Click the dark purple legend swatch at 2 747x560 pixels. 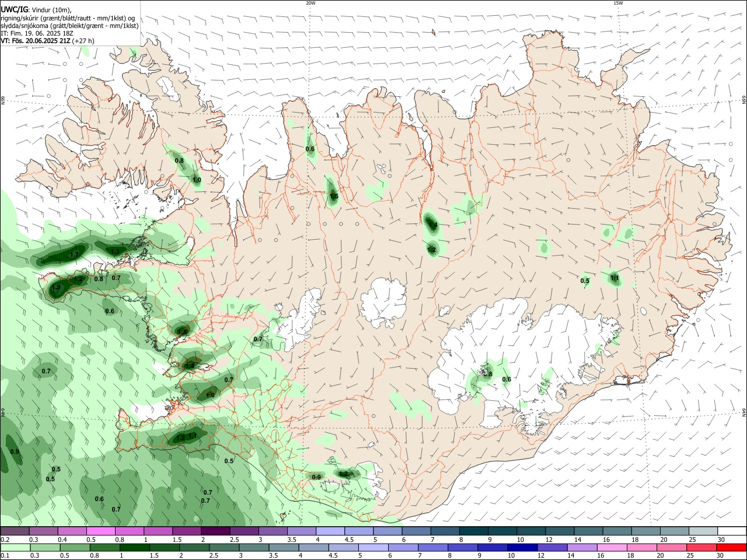(215, 531)
